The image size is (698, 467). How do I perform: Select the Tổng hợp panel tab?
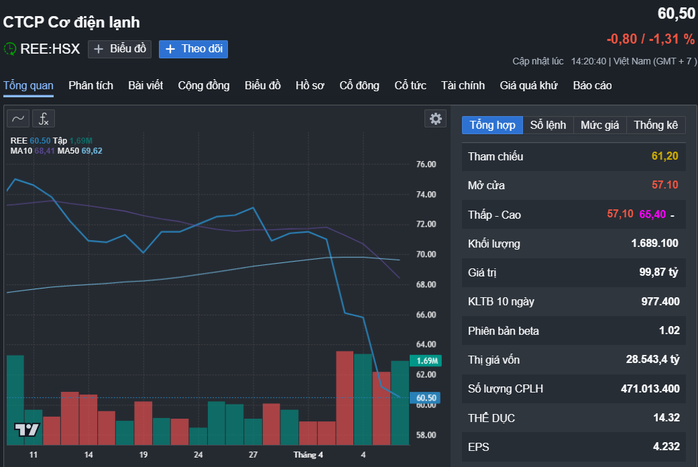pyautogui.click(x=492, y=125)
